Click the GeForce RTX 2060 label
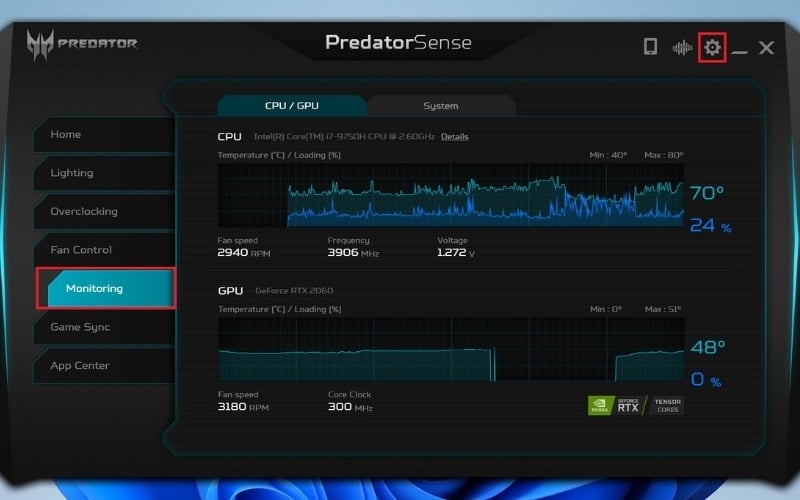The width and height of the screenshot is (800, 500). point(294,291)
